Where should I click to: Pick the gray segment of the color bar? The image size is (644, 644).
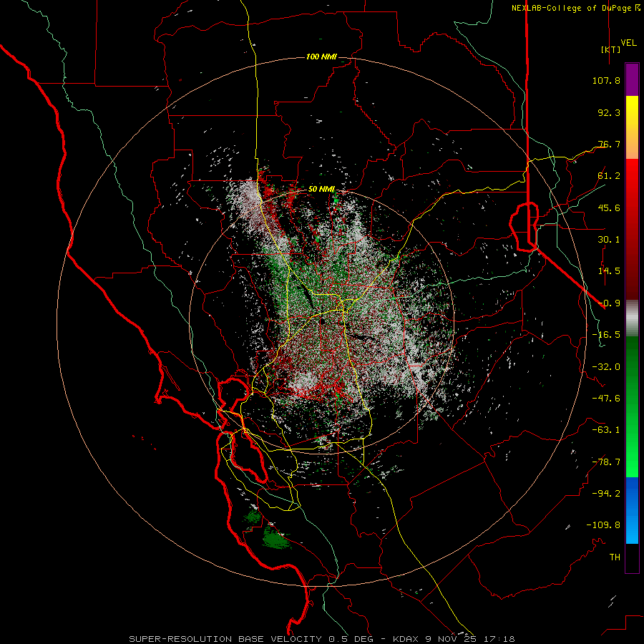(x=632, y=318)
